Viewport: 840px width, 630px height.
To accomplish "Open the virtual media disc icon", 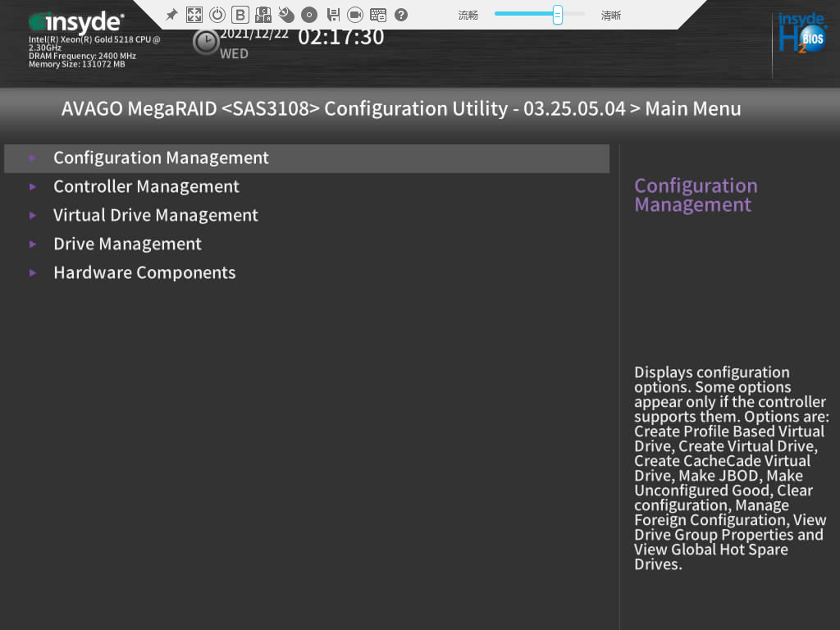I will (x=309, y=15).
